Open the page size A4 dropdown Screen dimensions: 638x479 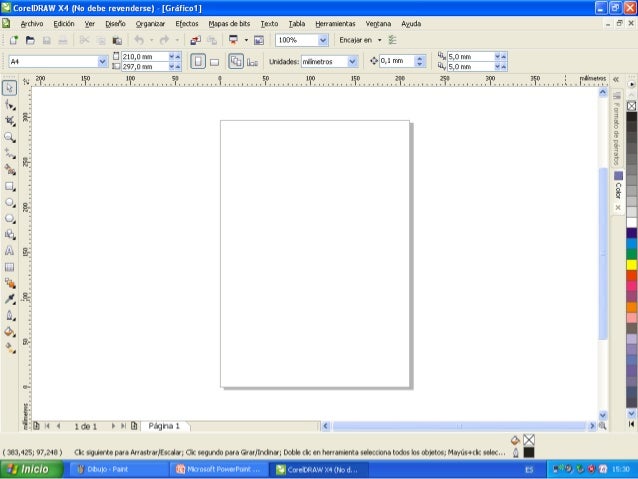click(x=103, y=61)
